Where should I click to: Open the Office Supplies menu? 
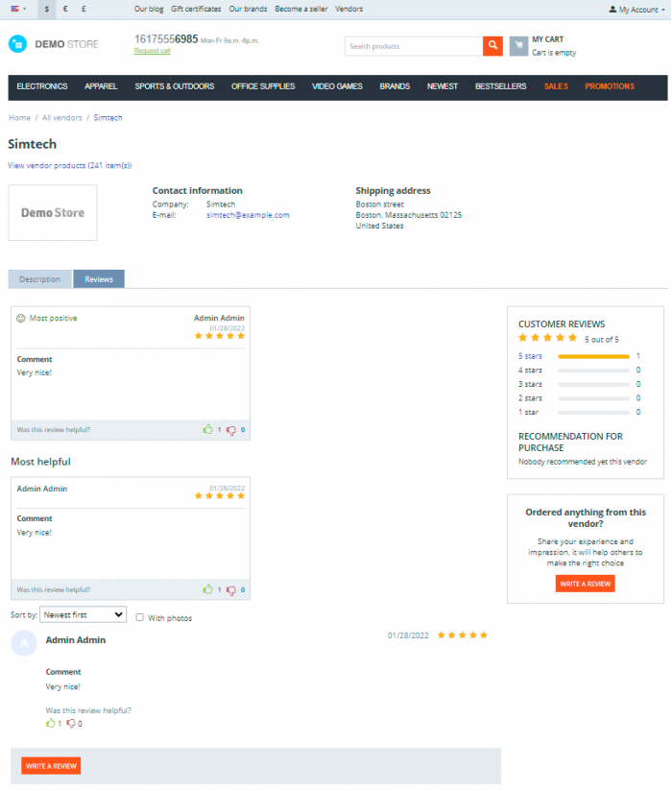coord(263,86)
